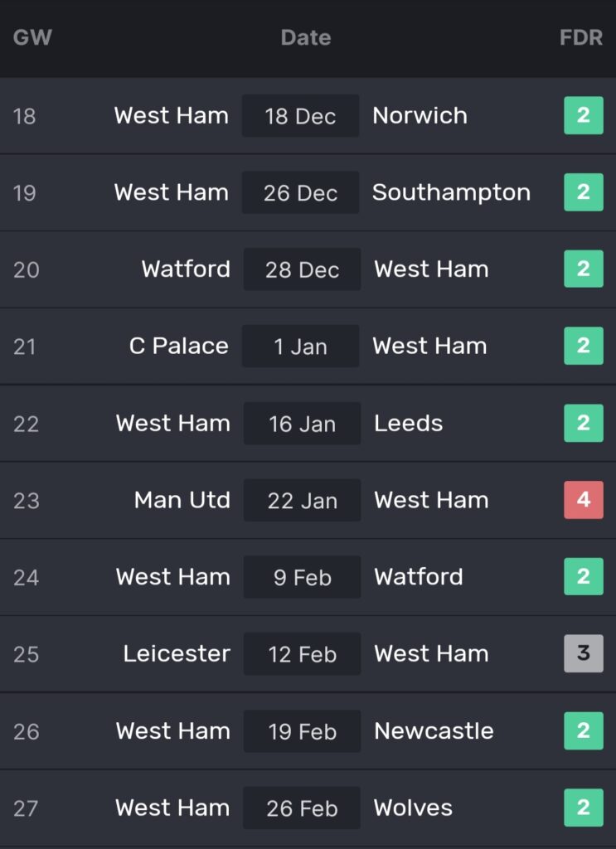Open Newcastle in gameweek 26 row

pyautogui.click(x=434, y=730)
